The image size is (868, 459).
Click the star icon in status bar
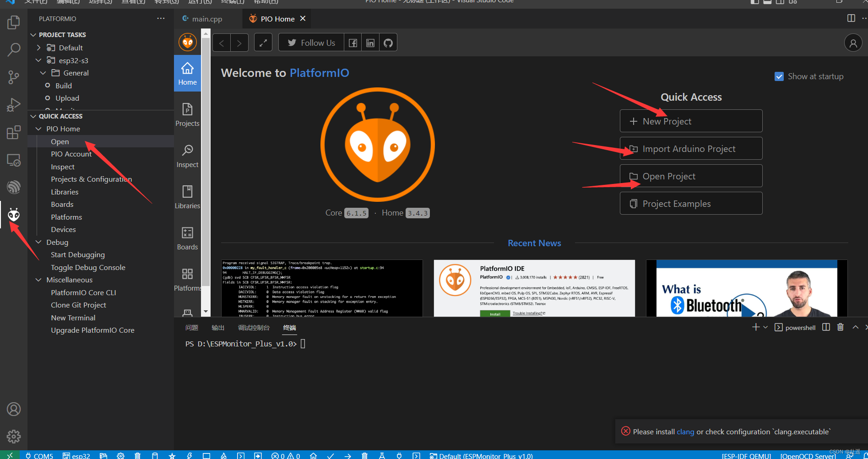[172, 456]
